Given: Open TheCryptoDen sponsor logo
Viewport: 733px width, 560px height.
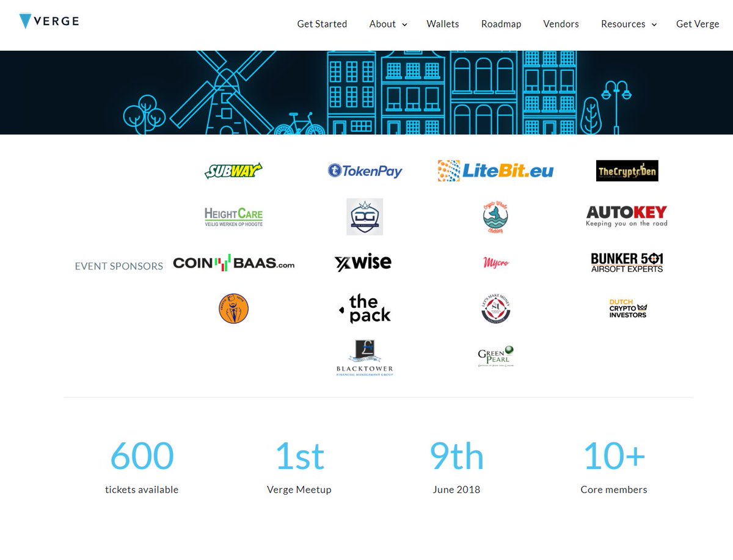Looking at the screenshot, I should click(x=627, y=171).
